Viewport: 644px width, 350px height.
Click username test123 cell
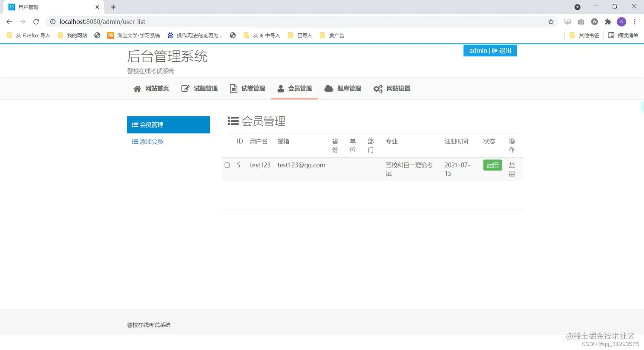[260, 165]
